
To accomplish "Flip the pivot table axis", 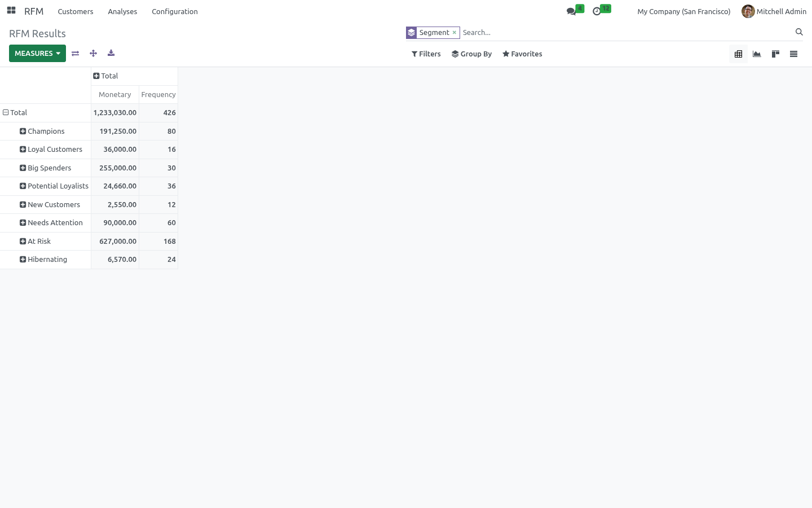I will click(x=75, y=53).
